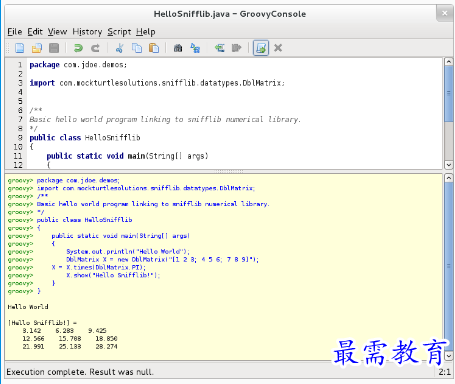Click the matrix value 3.142 in output
Screen dimensions: 455x384
32,331
